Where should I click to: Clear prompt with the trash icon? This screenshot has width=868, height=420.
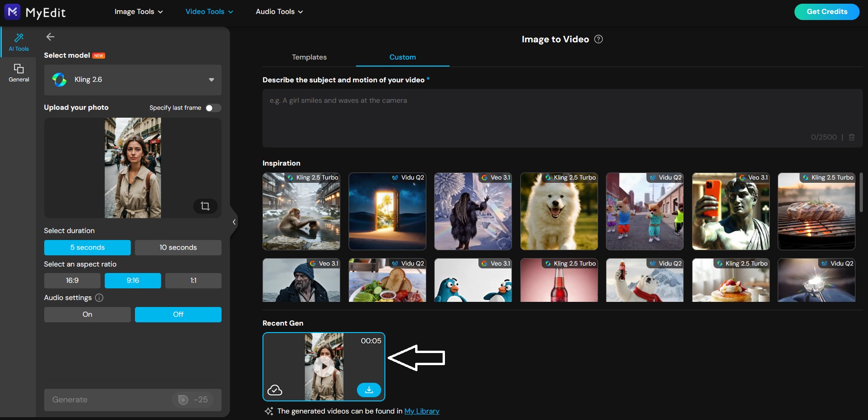[x=852, y=137]
